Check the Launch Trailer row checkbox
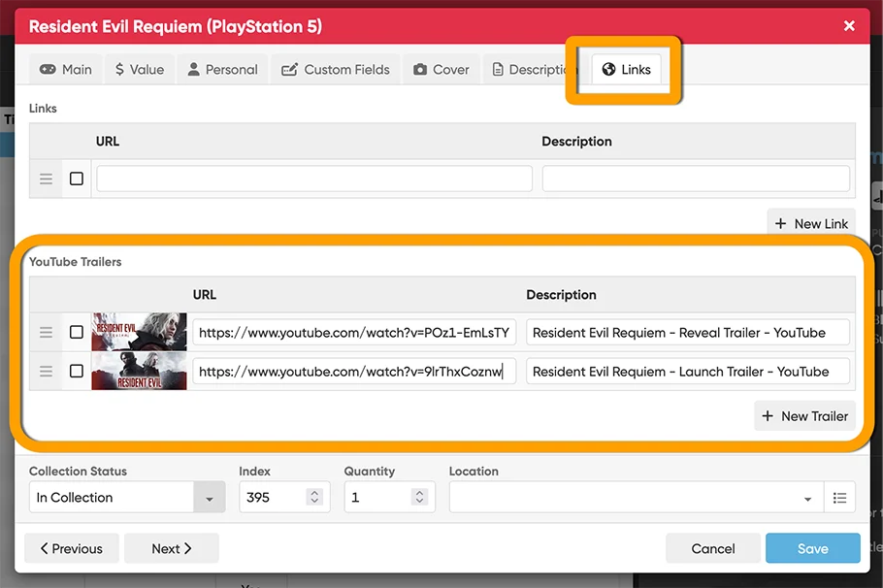 pyautogui.click(x=77, y=372)
